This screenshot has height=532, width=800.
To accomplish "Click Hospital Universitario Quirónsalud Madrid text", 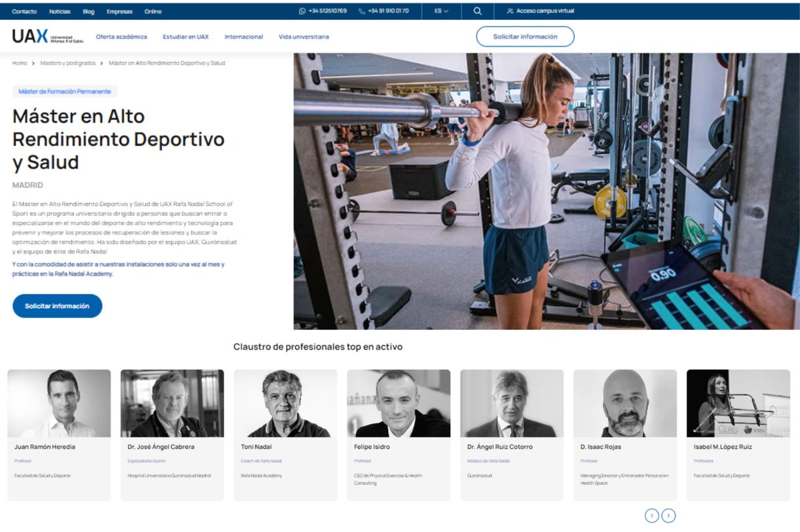I will [x=169, y=475].
